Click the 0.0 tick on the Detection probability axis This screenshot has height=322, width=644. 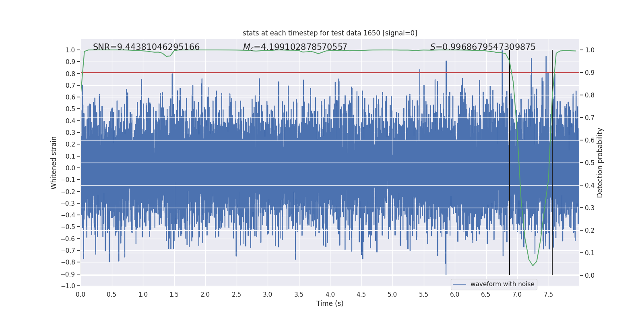[590, 275]
